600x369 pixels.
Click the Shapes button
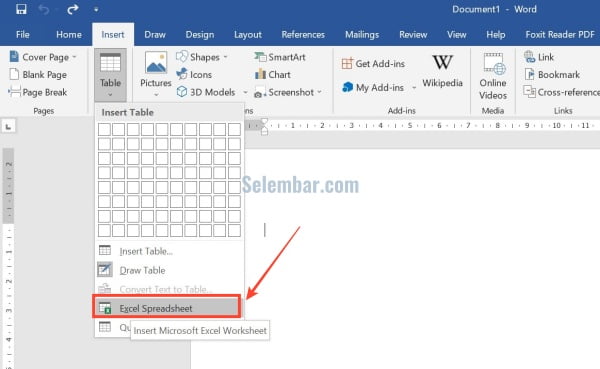click(x=198, y=57)
